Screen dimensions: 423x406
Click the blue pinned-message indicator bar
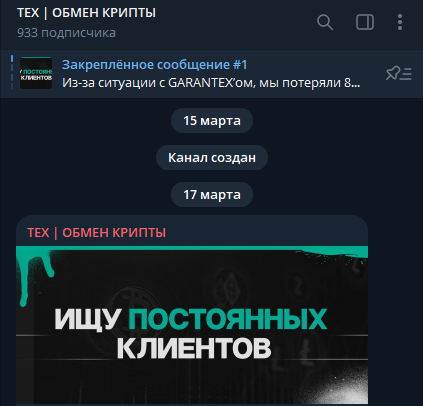[12, 73]
